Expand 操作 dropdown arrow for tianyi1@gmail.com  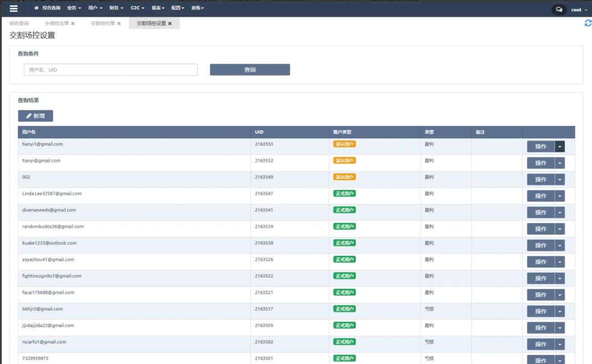click(559, 146)
